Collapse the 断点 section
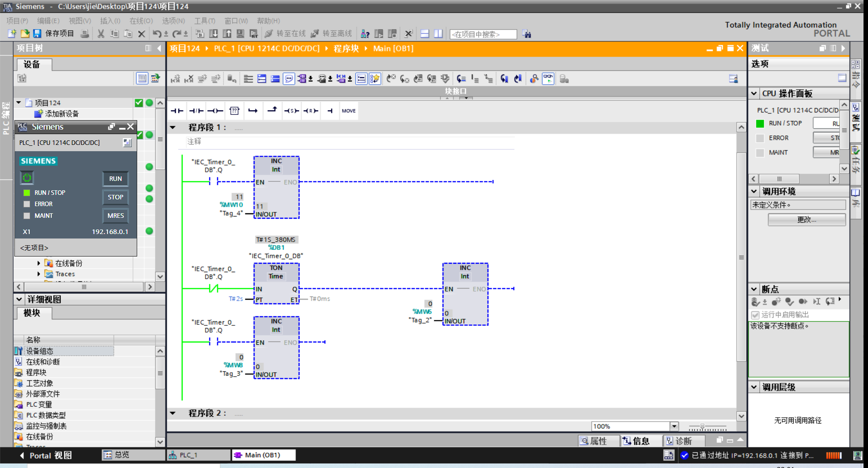Viewport: 868px width, 468px height. pyautogui.click(x=754, y=289)
